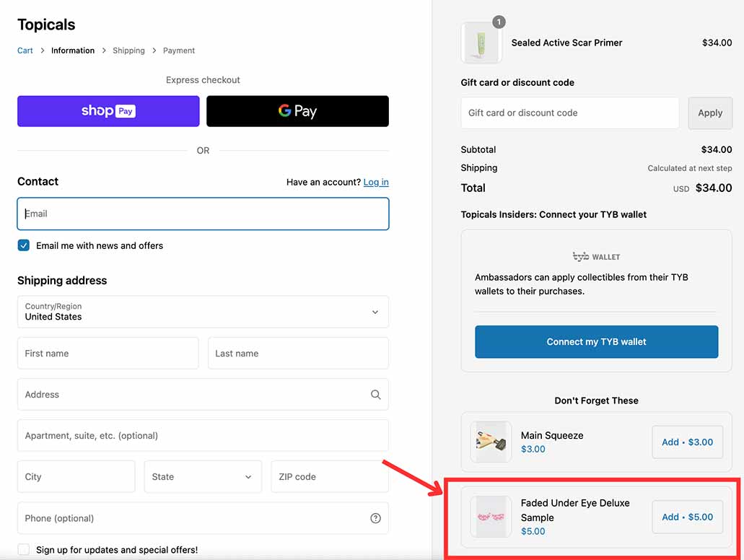Viewport: 744px width, 560px height.
Task: Click the Subtotal label
Action: point(478,149)
